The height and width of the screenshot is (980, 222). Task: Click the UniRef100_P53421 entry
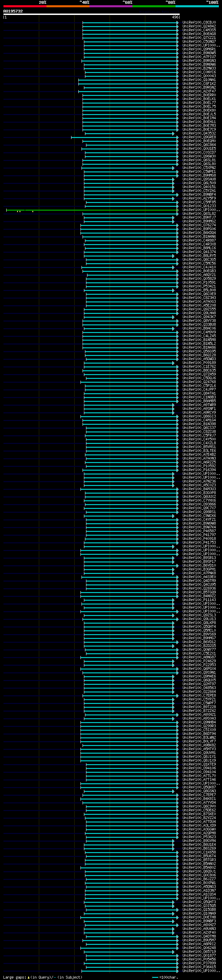[x=199, y=286]
